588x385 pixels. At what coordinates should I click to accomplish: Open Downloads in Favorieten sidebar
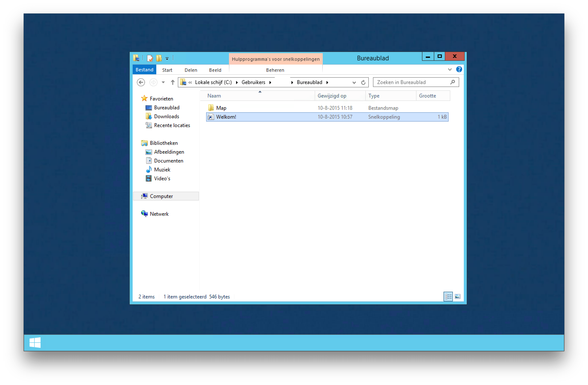(x=166, y=116)
